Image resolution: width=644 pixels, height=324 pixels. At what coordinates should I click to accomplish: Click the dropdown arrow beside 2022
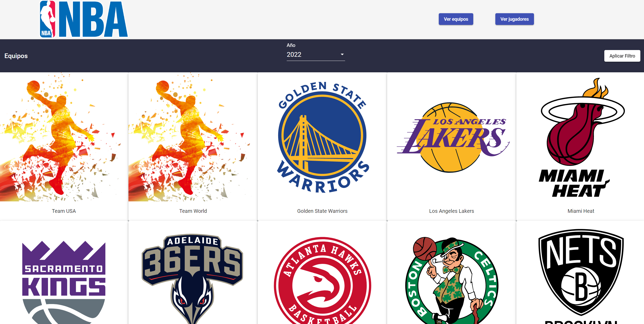pyautogui.click(x=342, y=54)
